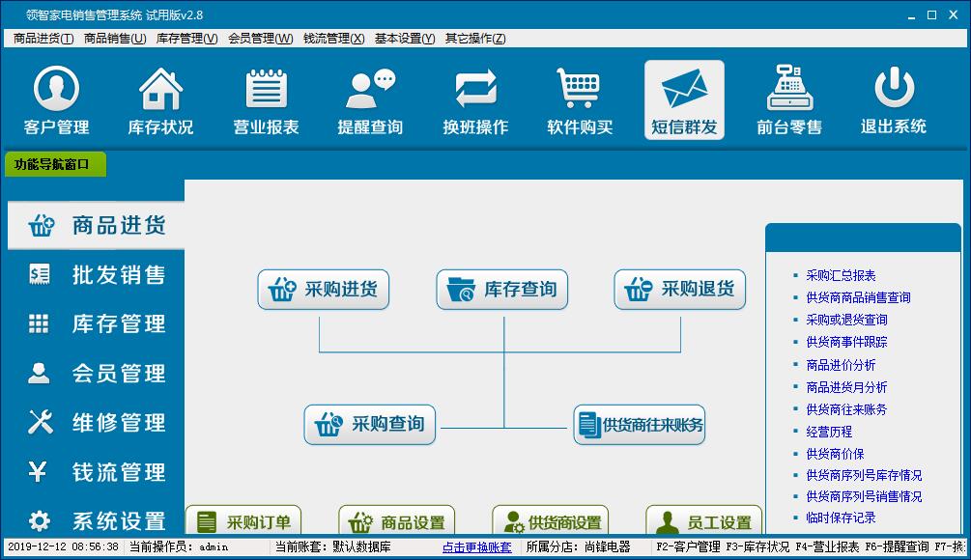This screenshot has height=560, width=971.
Task: Open 采购订单 green button
Action: [x=243, y=521]
